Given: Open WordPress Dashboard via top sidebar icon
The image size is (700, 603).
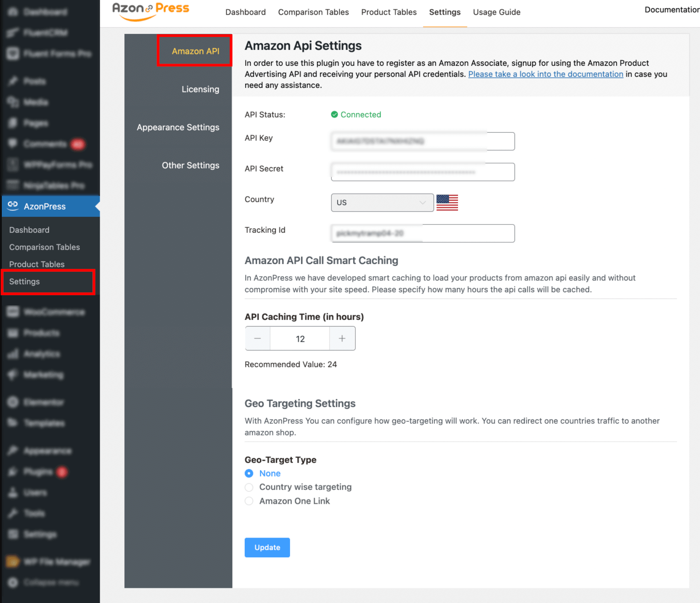Looking at the screenshot, I should 13,12.
